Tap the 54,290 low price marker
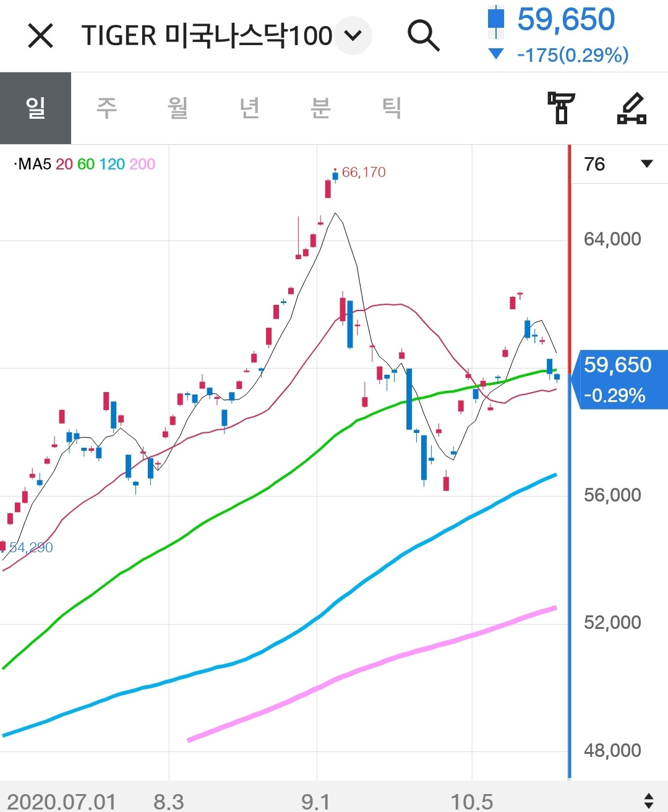 pyautogui.click(x=31, y=547)
